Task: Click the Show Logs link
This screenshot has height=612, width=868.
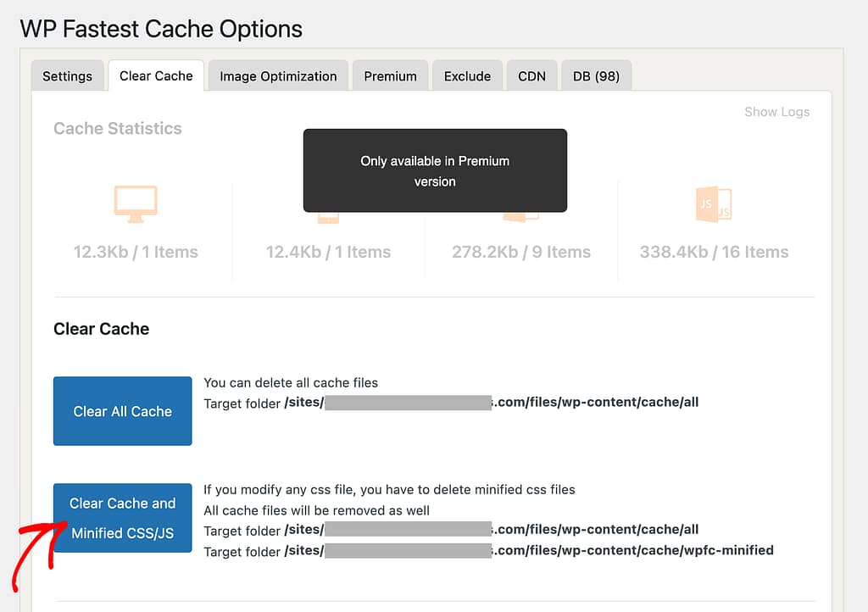Action: [776, 112]
